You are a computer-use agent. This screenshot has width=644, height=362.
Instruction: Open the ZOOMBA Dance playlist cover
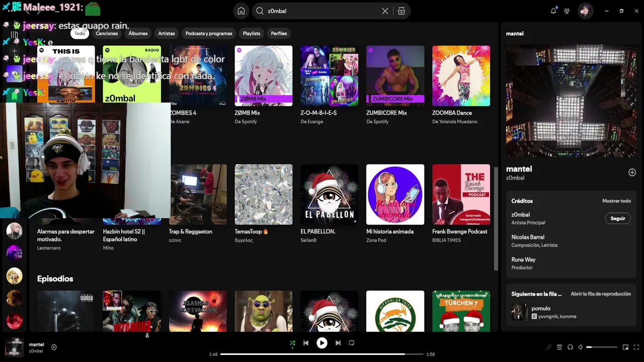click(x=461, y=76)
